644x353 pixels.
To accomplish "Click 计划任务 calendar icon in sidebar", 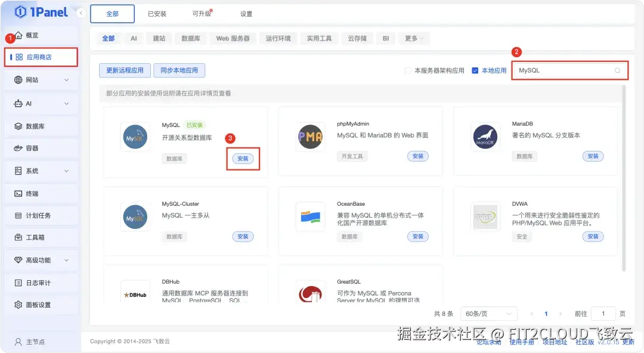I will pos(18,215).
